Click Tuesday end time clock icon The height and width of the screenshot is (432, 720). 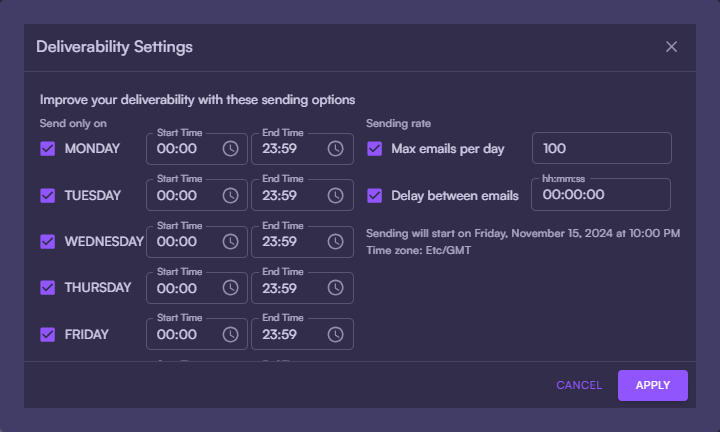(335, 195)
